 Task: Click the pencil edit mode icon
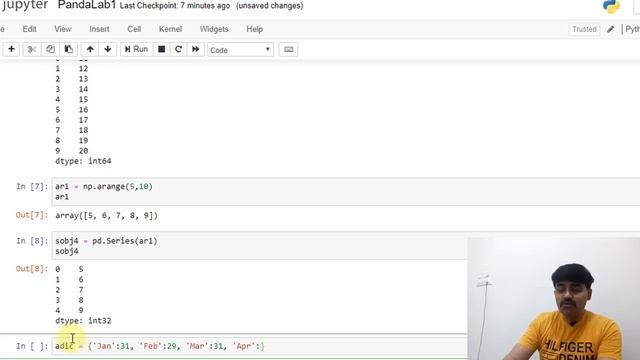pyautogui.click(x=611, y=29)
